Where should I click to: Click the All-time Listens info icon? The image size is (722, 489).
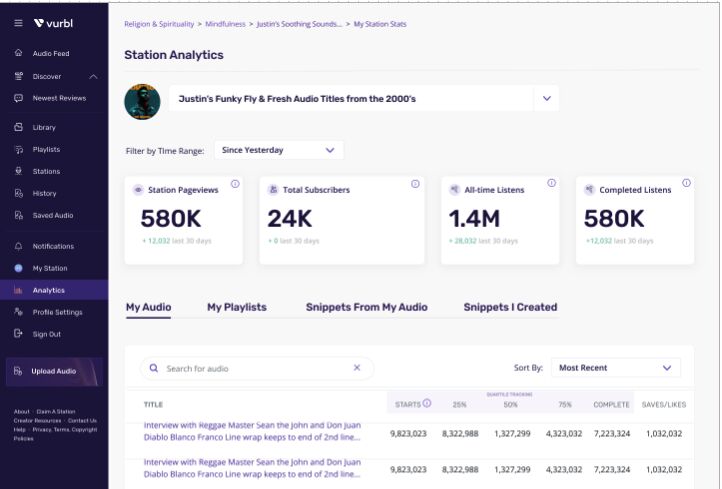pyautogui.click(x=551, y=183)
